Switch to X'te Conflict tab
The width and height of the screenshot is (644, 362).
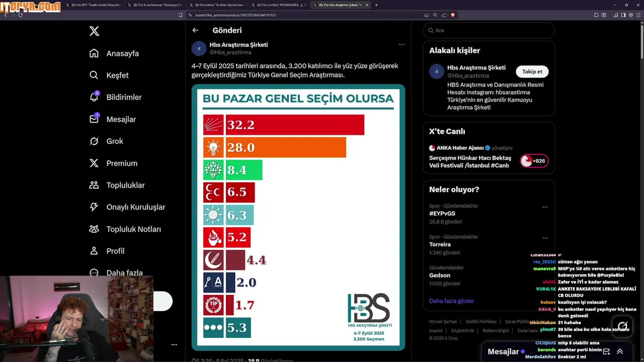click(279, 5)
